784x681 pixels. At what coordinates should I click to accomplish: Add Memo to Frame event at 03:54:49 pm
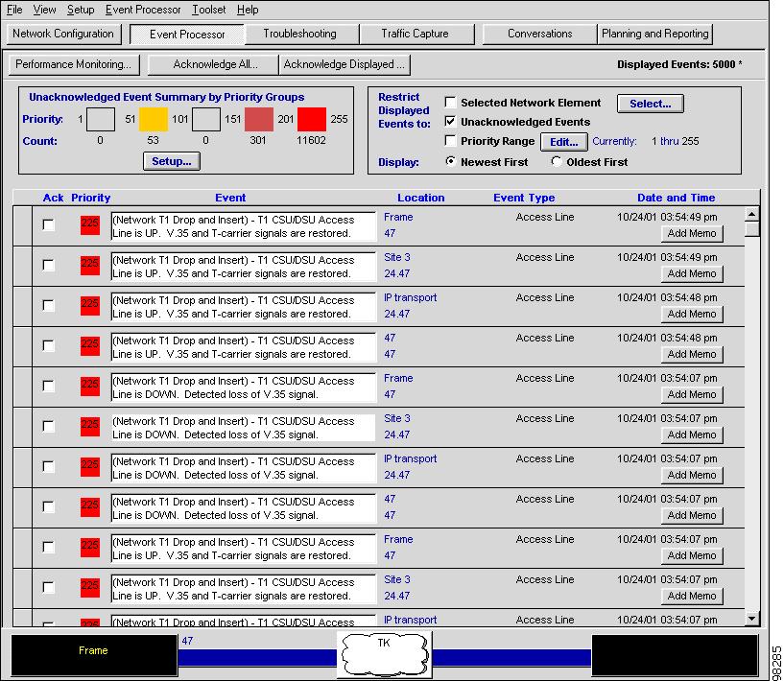(692, 233)
